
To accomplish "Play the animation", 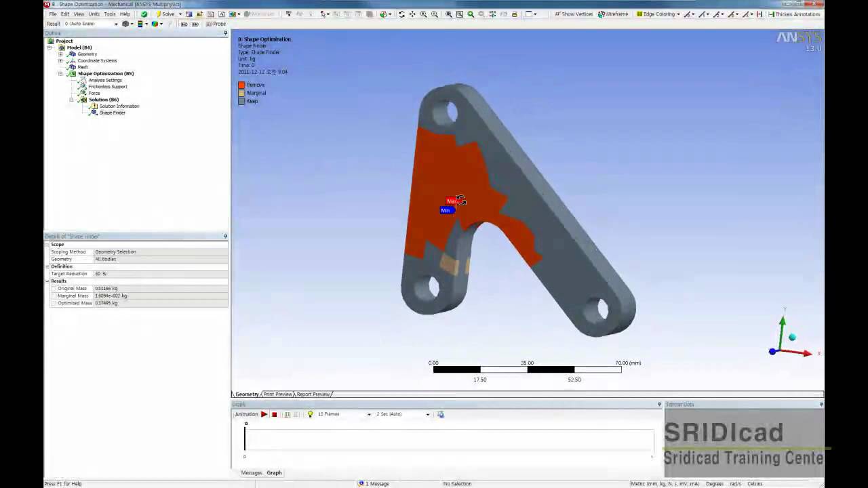I will pos(264,414).
